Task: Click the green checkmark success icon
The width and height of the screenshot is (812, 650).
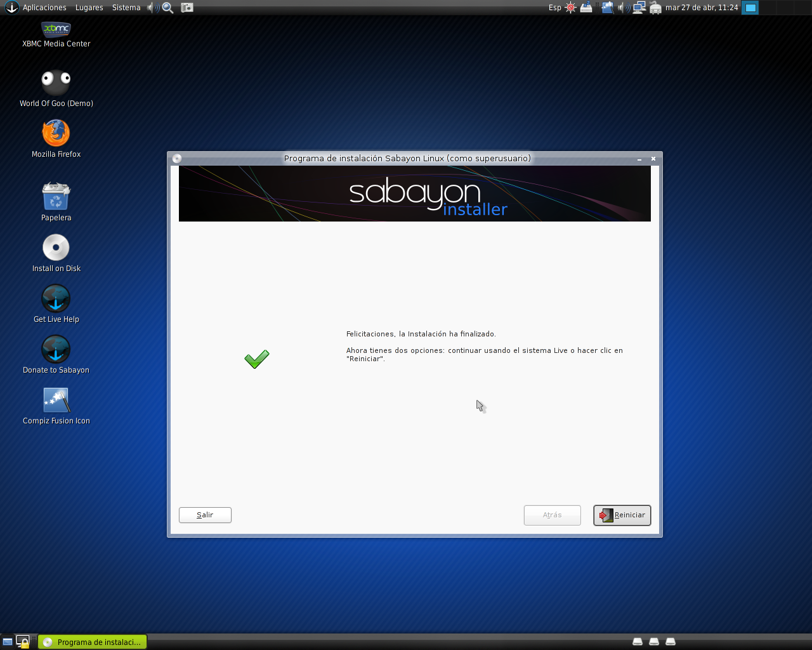Action: (x=257, y=359)
